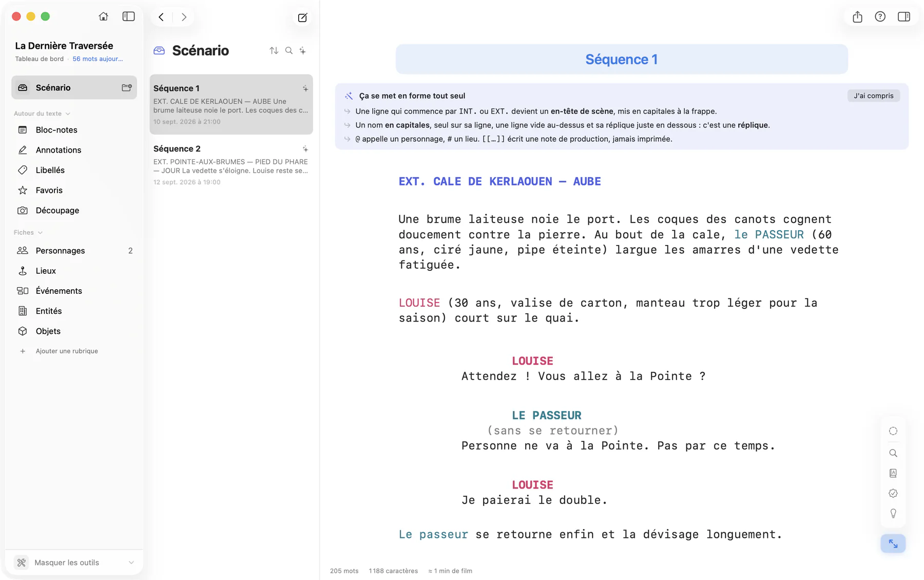Viewport: 924px width, 580px height.
Task: Click the sparkle icon on Séquence 2 card
Action: pos(305,148)
